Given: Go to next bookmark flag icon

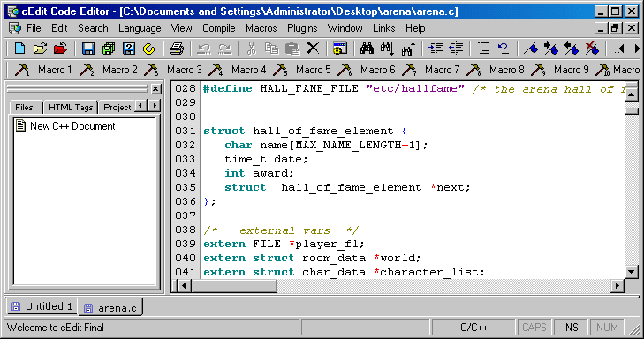Looking at the screenshot, I should [x=551, y=49].
